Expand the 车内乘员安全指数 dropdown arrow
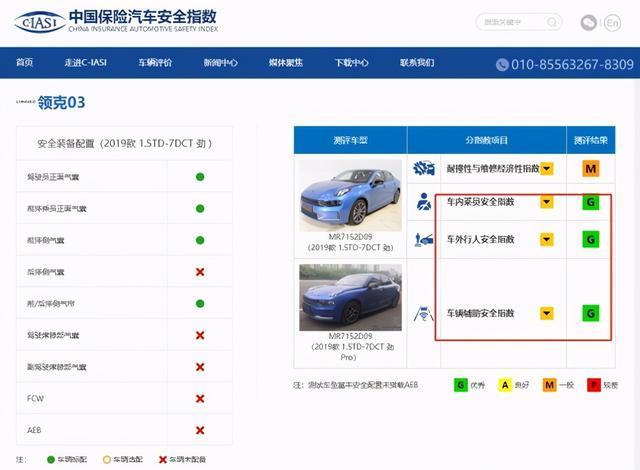Viewport: 640px width, 470px height. click(547, 202)
